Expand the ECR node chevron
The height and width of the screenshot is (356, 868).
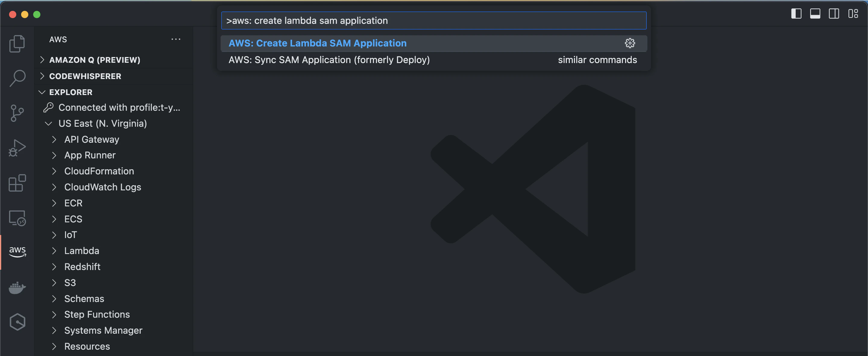[54, 203]
